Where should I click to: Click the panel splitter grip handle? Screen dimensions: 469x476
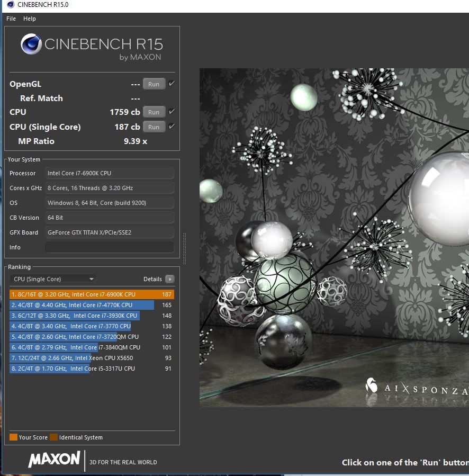pos(184,248)
